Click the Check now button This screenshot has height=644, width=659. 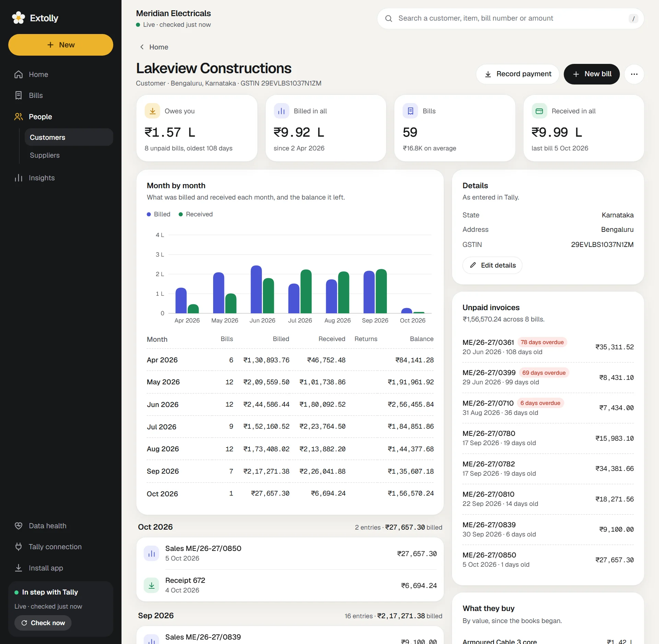(x=43, y=623)
